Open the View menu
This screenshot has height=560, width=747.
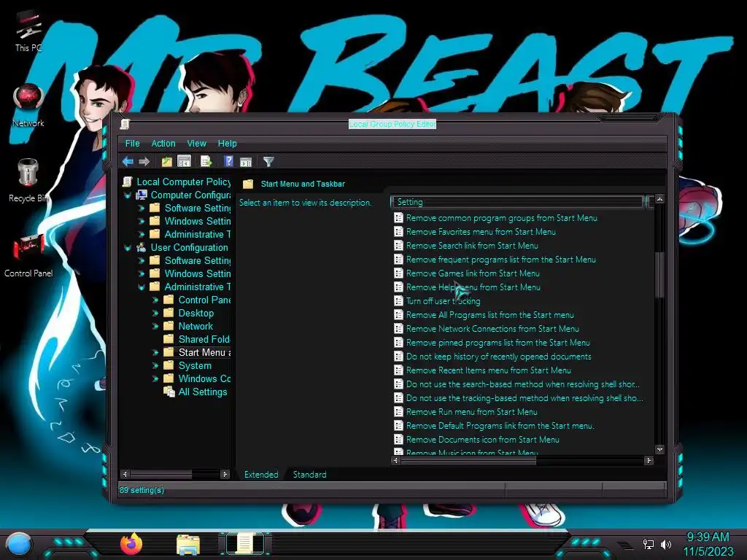197,144
